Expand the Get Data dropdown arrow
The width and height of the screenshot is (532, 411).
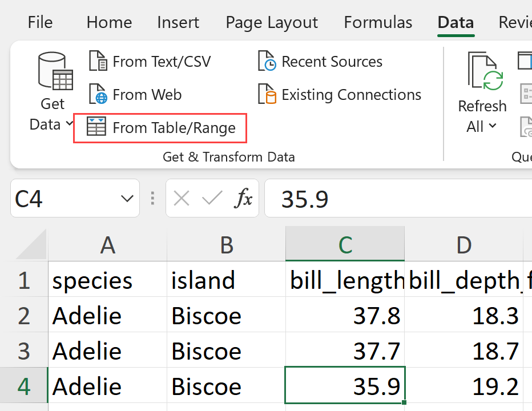(69, 124)
